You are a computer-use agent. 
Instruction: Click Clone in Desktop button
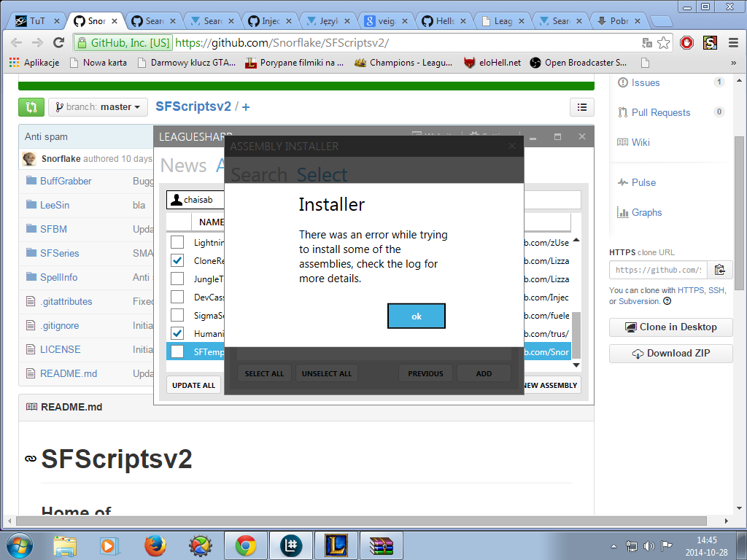coord(671,327)
